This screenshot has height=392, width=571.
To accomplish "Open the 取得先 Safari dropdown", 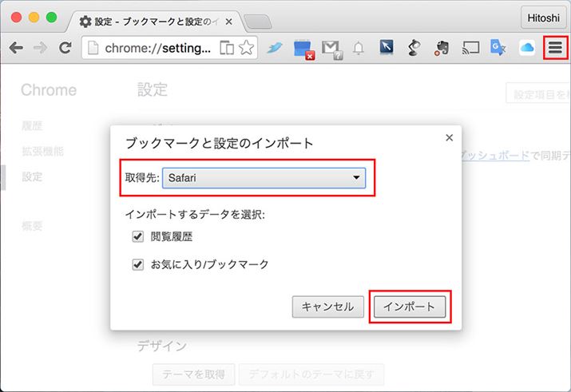I will click(264, 178).
